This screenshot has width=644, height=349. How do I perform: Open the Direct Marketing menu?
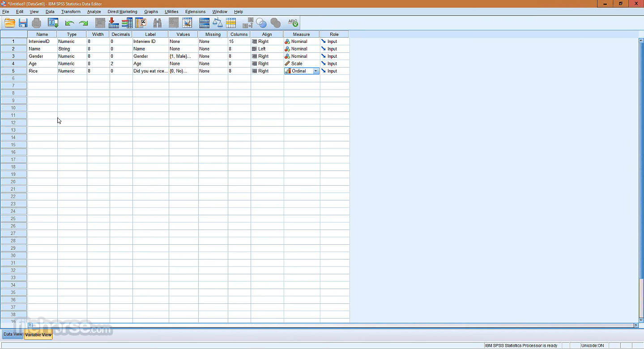coord(123,12)
